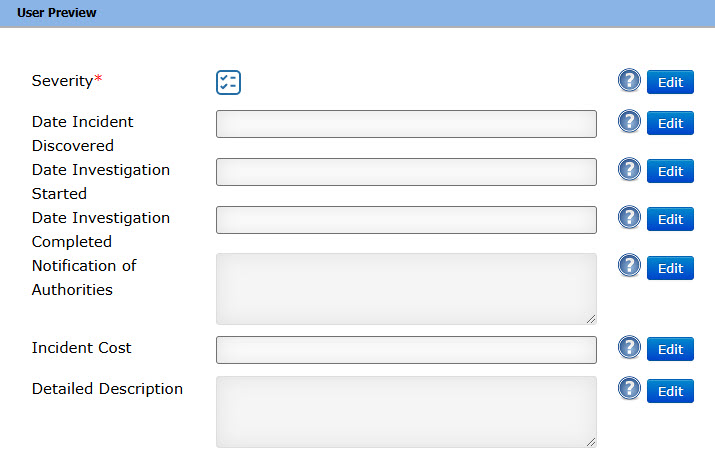The width and height of the screenshot is (715, 454).
Task: Open help for Notification of Authorities
Action: coord(629,266)
